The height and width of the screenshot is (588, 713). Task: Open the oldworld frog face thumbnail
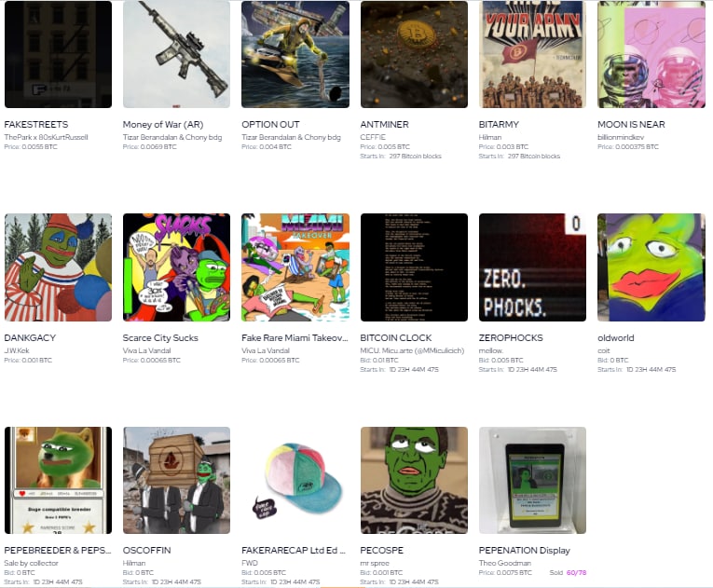click(651, 267)
